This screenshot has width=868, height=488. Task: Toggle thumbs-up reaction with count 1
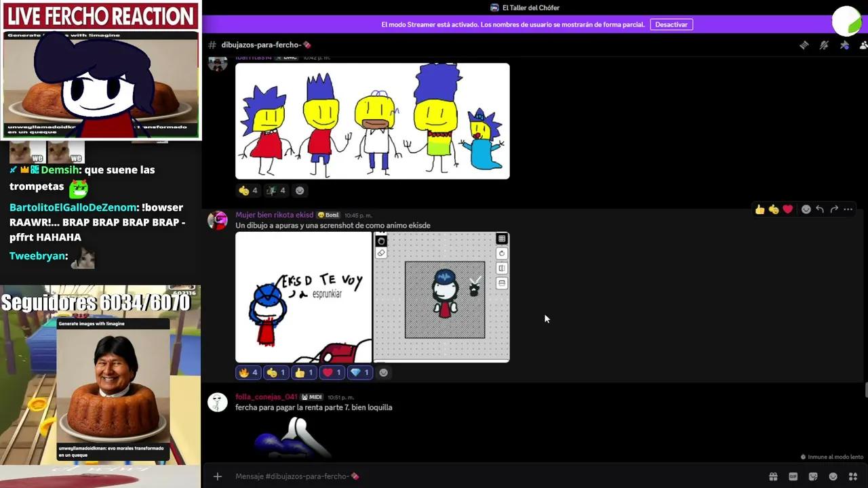click(x=304, y=372)
